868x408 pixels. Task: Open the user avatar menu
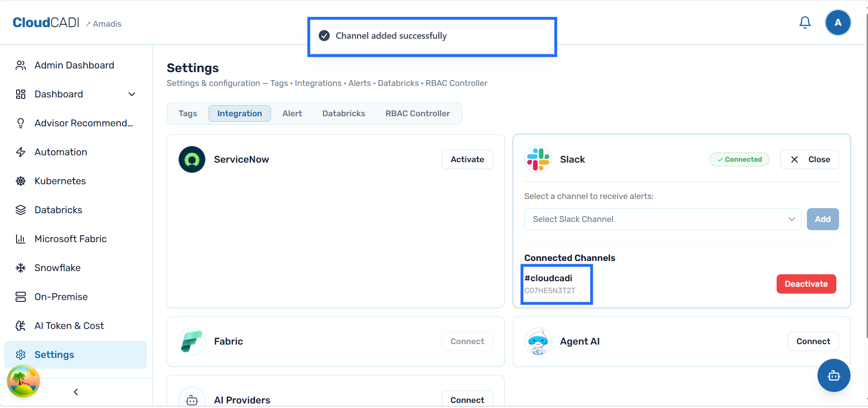(x=838, y=23)
